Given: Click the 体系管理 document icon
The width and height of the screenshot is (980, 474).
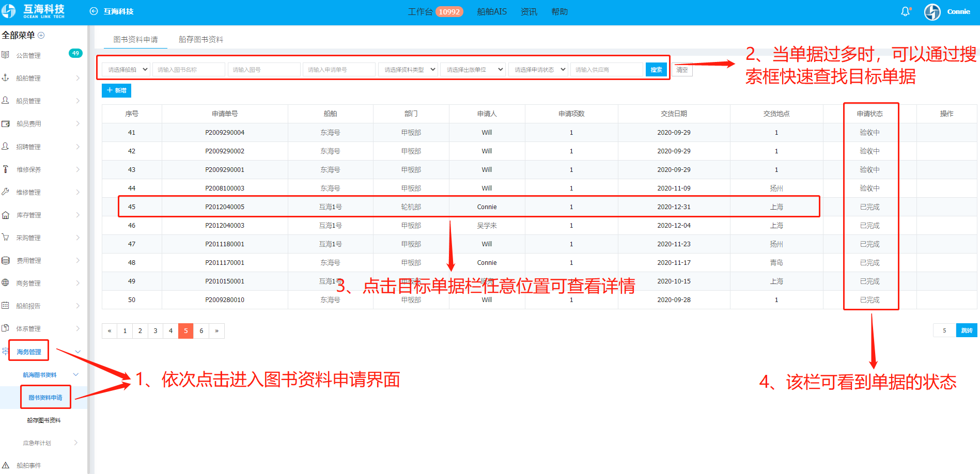Looking at the screenshot, I should [x=6, y=328].
